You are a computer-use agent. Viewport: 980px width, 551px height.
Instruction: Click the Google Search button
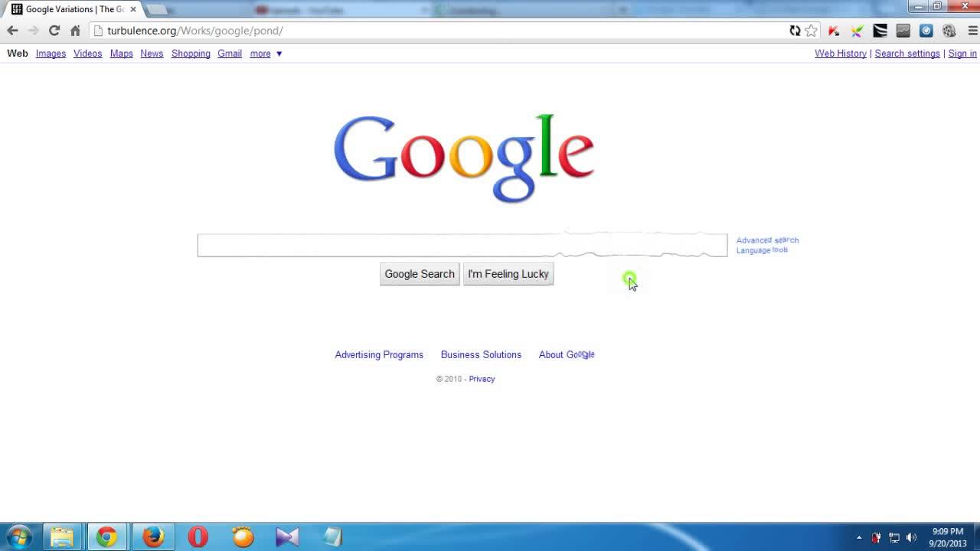pos(420,274)
